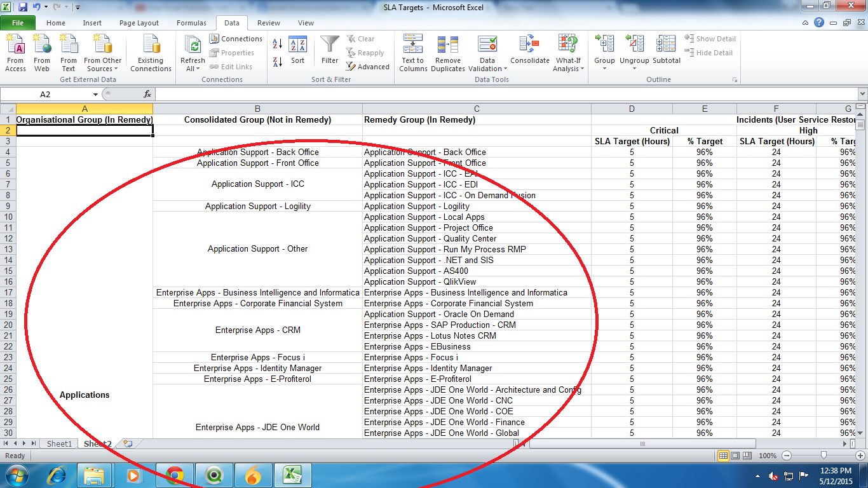Viewport: 868px width, 488px height.
Task: Open Chrome from the taskbar
Action: [175, 475]
